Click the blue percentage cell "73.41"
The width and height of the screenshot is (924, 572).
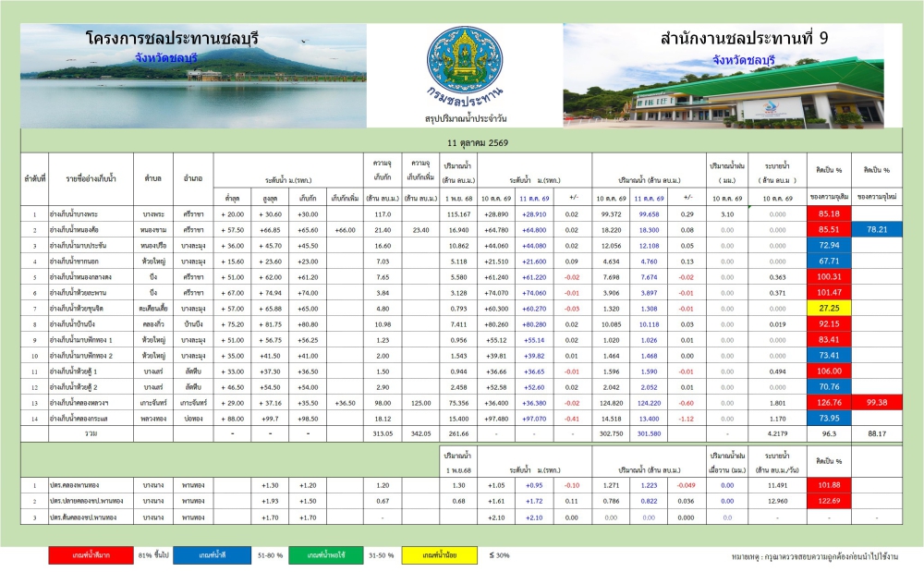coord(829,355)
